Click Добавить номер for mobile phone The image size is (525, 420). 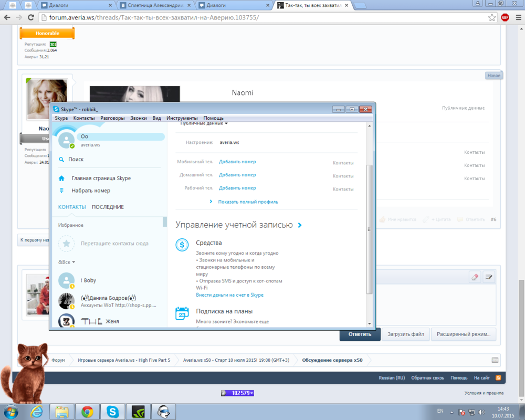pyautogui.click(x=237, y=162)
